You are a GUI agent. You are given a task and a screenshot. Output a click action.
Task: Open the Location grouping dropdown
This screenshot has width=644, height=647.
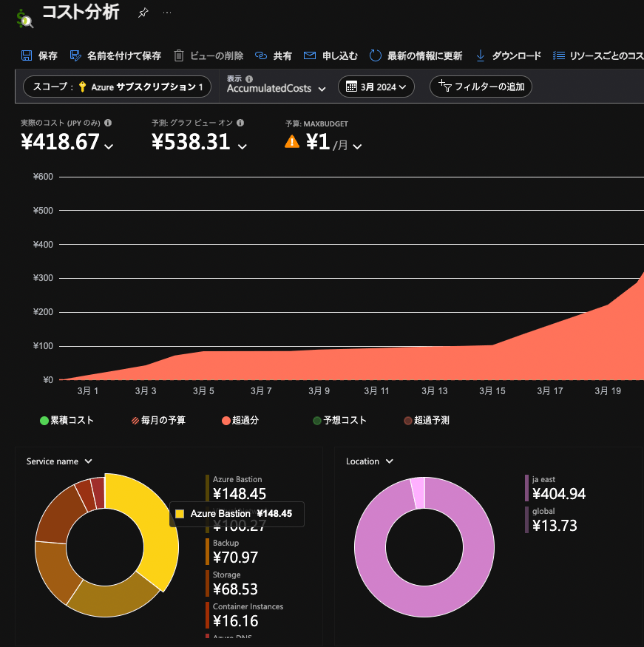pos(369,461)
